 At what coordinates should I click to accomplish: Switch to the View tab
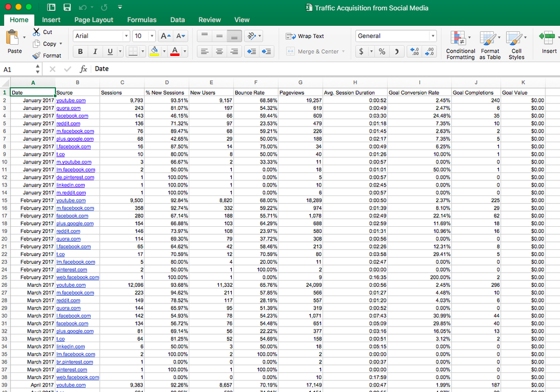[x=242, y=20]
